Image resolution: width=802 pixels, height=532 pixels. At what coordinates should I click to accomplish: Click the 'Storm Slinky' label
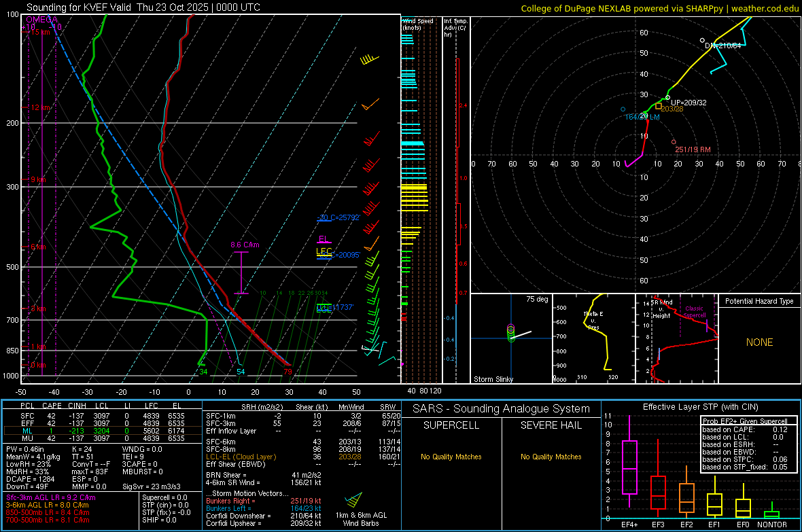click(493, 379)
